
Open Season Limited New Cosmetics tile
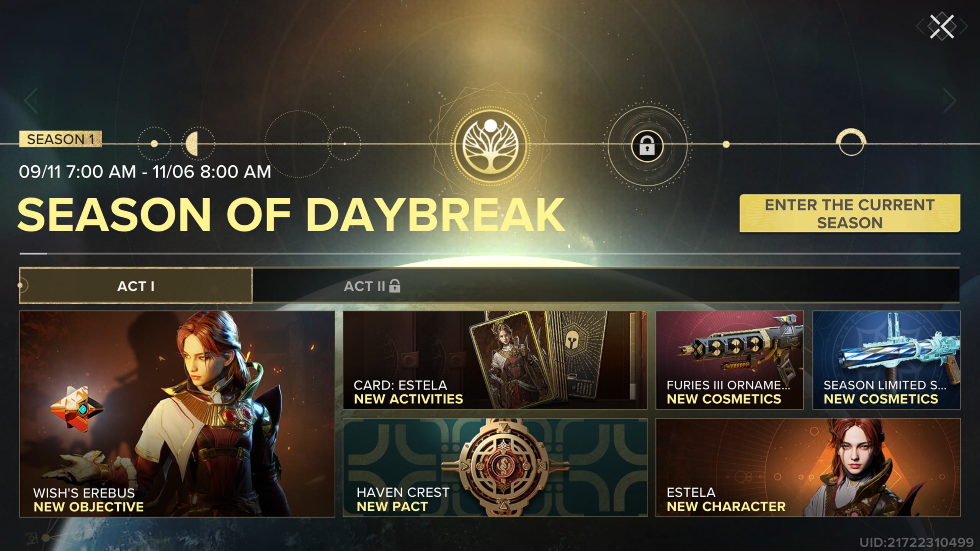(x=886, y=360)
